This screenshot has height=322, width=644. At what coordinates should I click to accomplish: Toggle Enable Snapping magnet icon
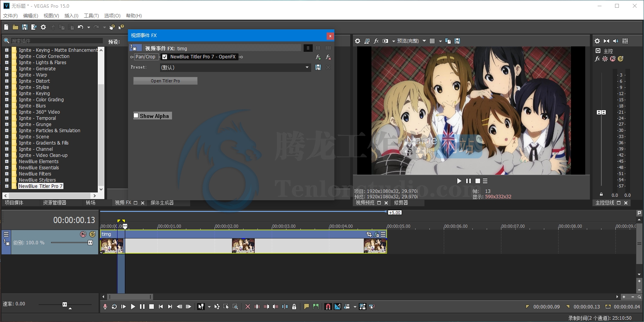(x=328, y=307)
